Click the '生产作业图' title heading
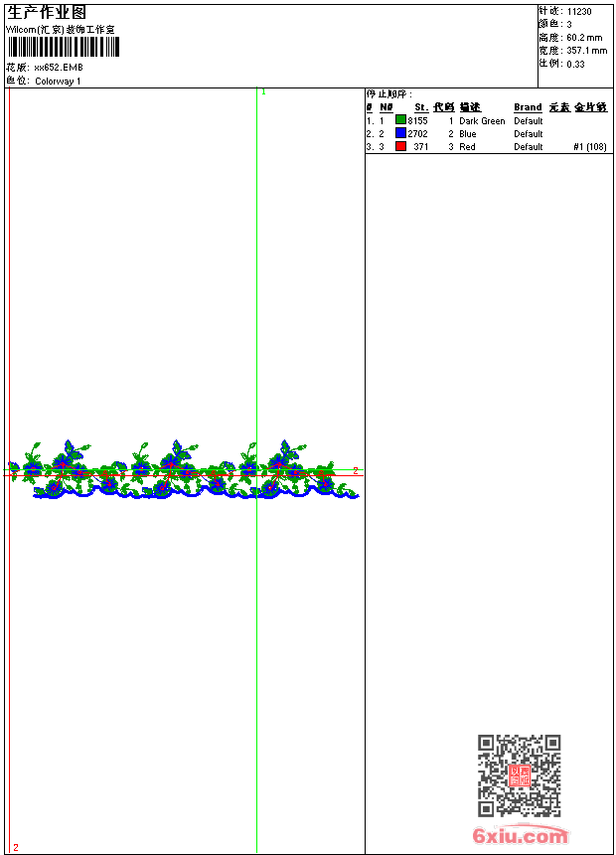 pos(47,12)
